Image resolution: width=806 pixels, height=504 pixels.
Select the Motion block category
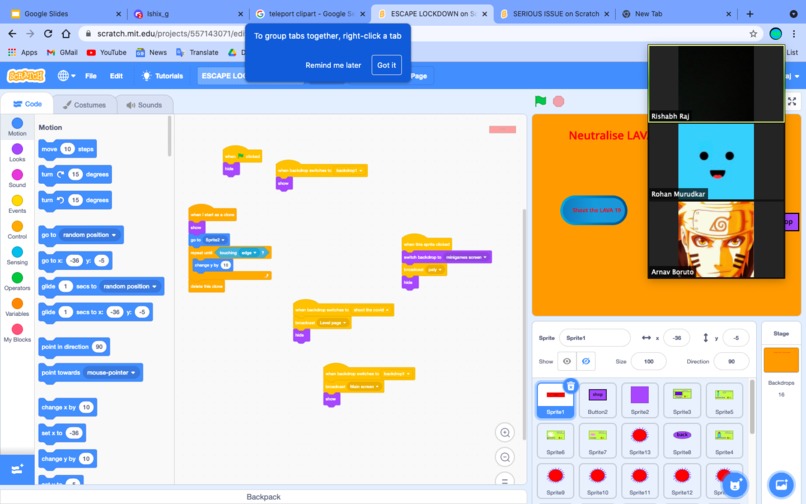tap(17, 127)
